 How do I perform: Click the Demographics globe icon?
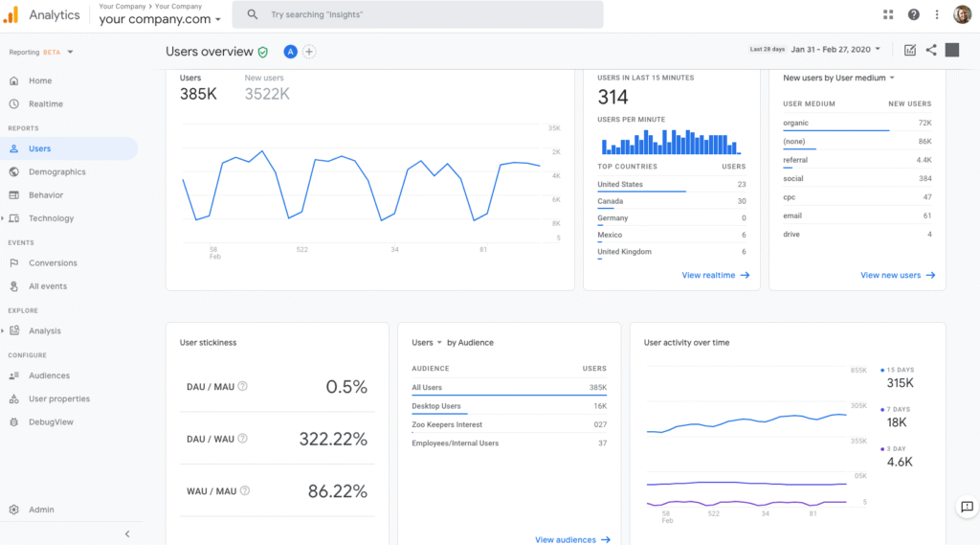point(14,171)
